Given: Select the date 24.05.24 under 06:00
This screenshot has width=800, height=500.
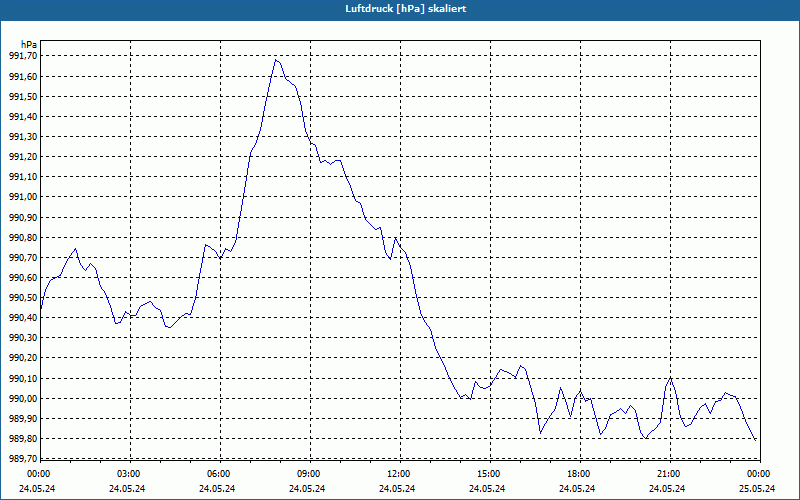Looking at the screenshot, I should click(217, 489).
